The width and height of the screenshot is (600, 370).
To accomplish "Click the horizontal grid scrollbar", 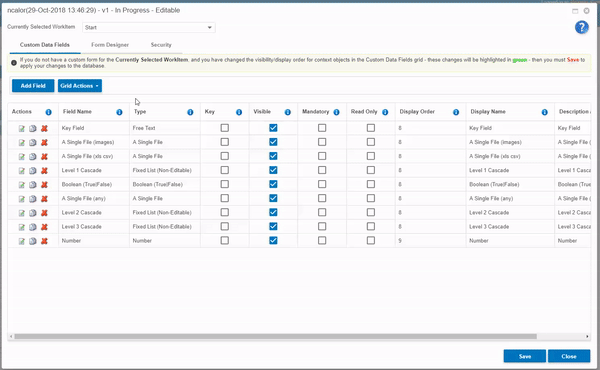I will point(276,337).
